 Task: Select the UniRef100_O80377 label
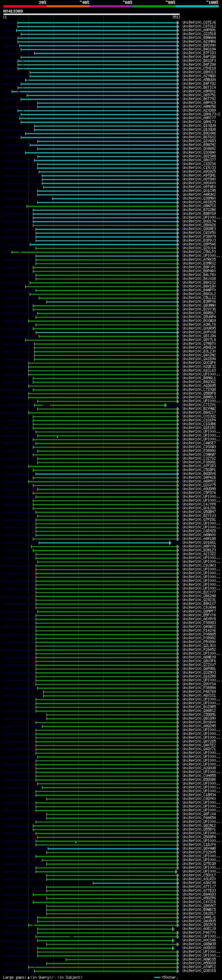click(x=199, y=160)
